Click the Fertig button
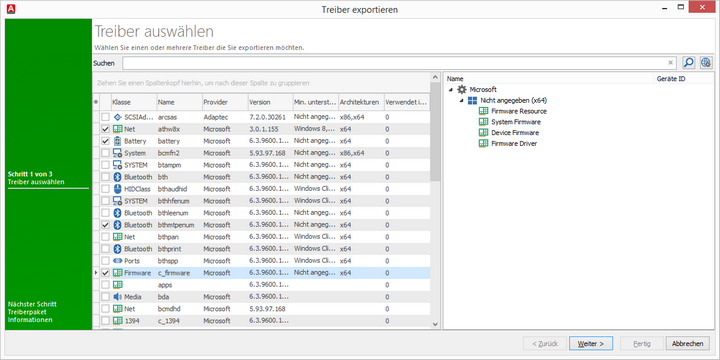 pos(641,343)
